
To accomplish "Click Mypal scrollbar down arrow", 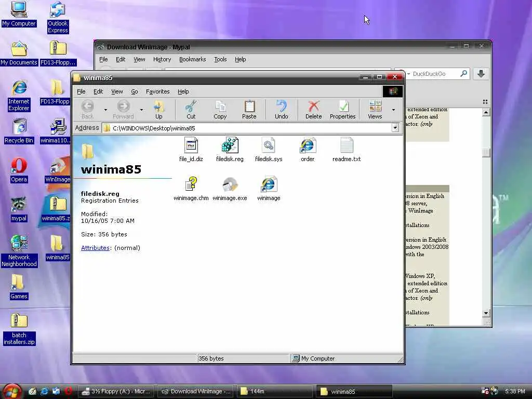I will (x=486, y=313).
